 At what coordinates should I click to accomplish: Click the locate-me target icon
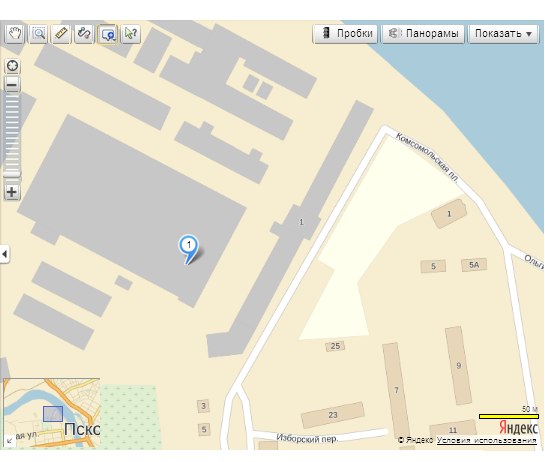click(x=13, y=66)
